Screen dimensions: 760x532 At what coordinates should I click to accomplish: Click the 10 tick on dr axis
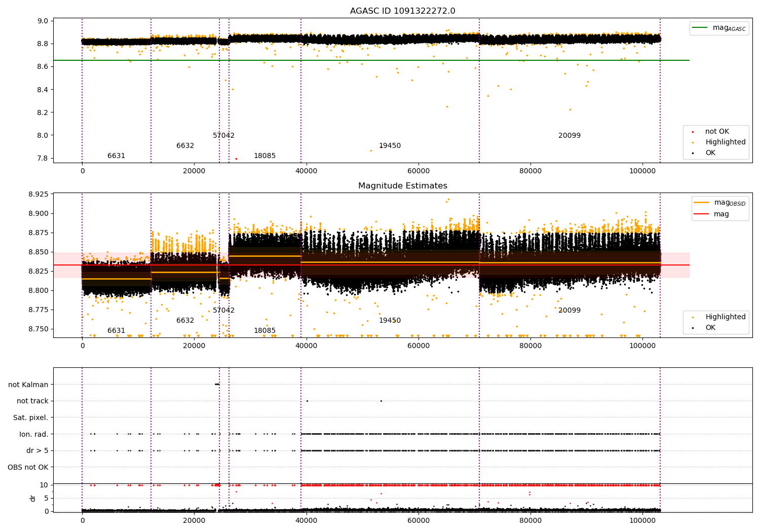point(44,485)
